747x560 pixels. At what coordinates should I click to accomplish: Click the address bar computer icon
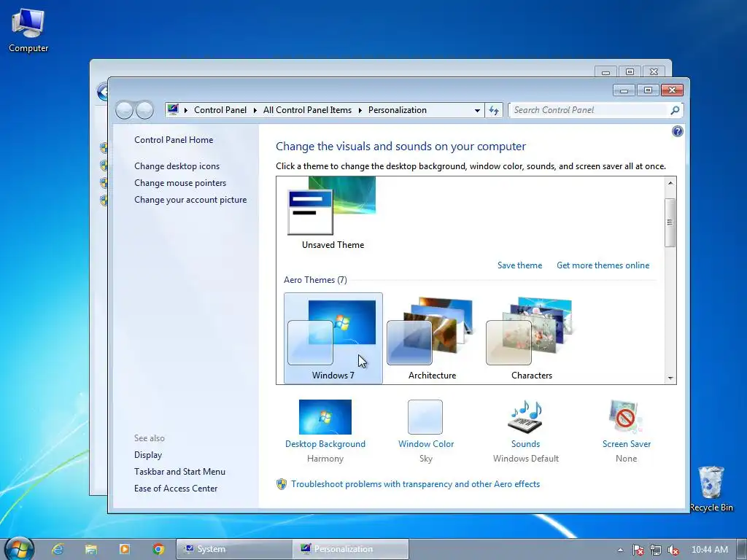(x=173, y=109)
